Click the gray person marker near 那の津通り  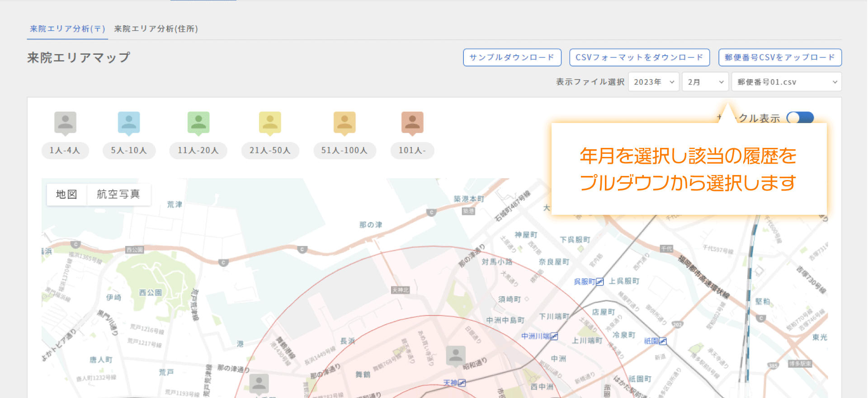click(x=259, y=384)
